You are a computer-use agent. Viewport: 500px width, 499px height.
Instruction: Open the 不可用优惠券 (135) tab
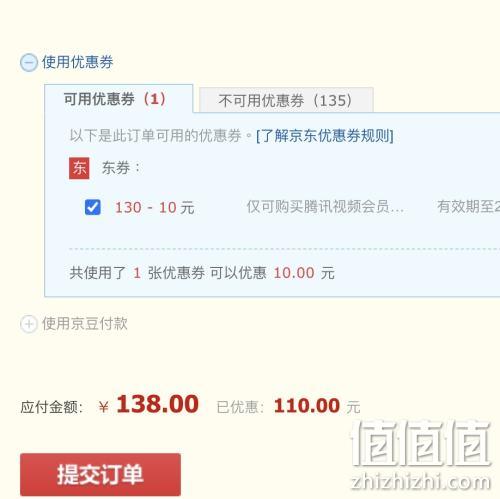[286, 100]
